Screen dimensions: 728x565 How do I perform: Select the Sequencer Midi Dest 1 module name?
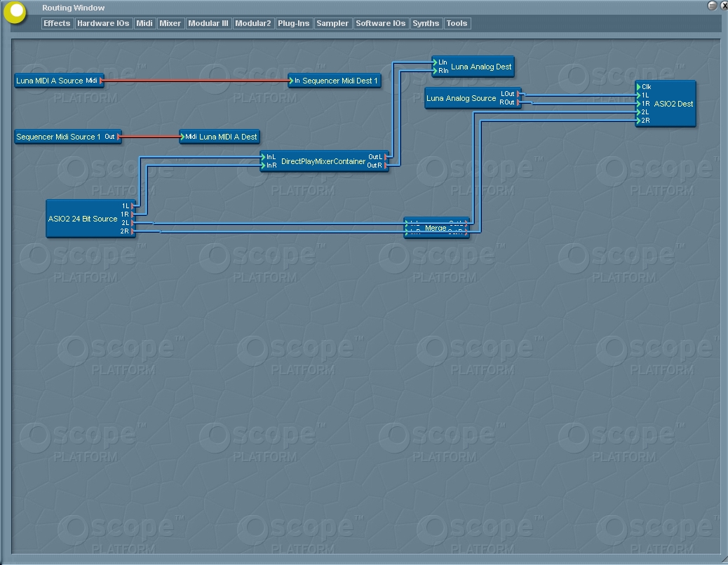point(340,81)
